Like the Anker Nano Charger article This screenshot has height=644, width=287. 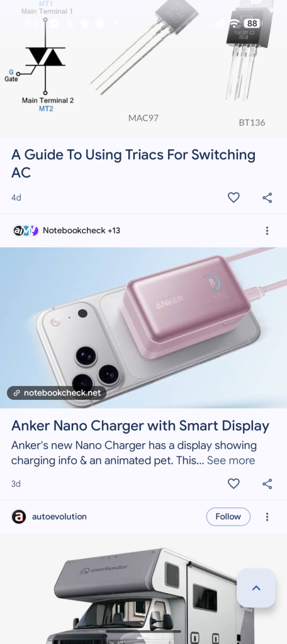234,484
